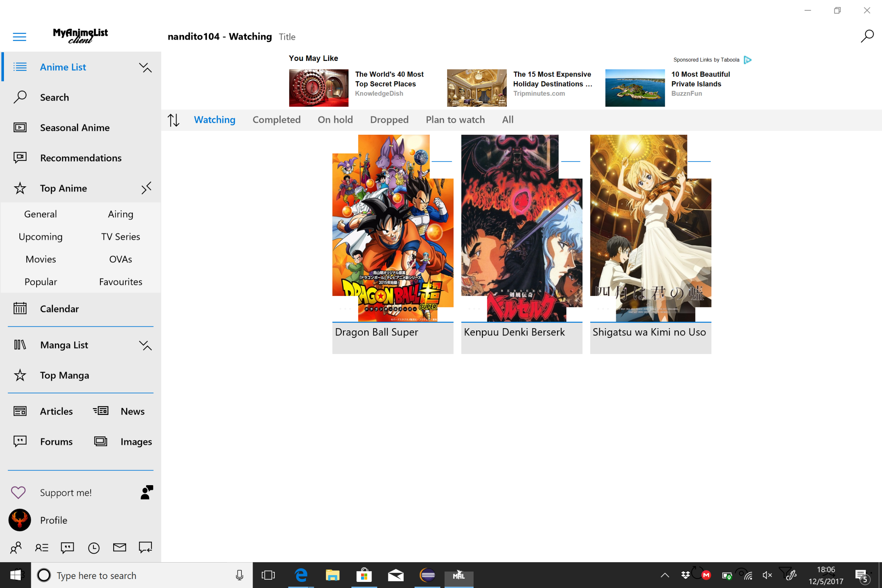
Task: Open Microsoft Store from taskbar
Action: (x=364, y=575)
